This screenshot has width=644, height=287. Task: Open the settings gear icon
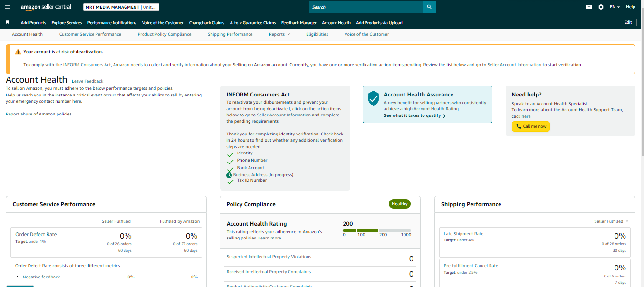(x=601, y=7)
